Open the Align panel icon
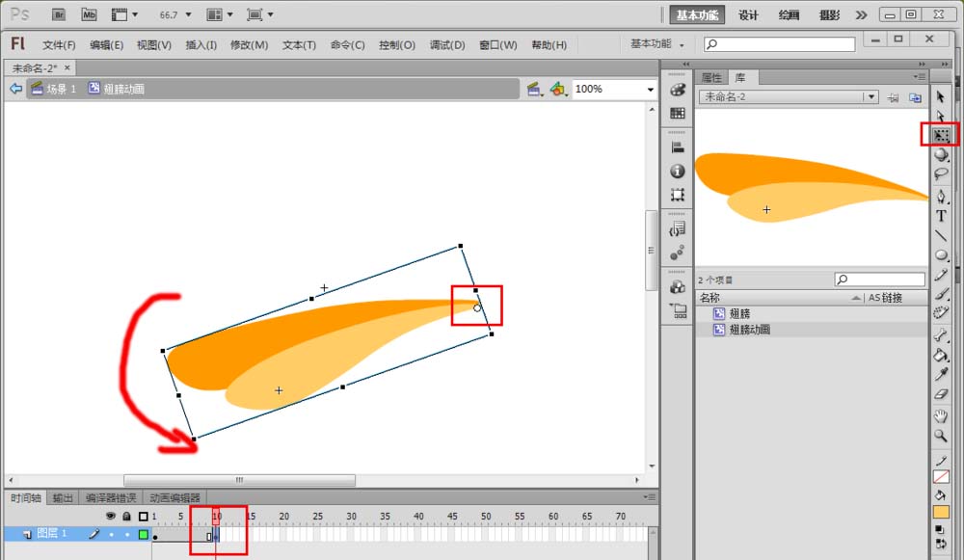 tap(678, 147)
